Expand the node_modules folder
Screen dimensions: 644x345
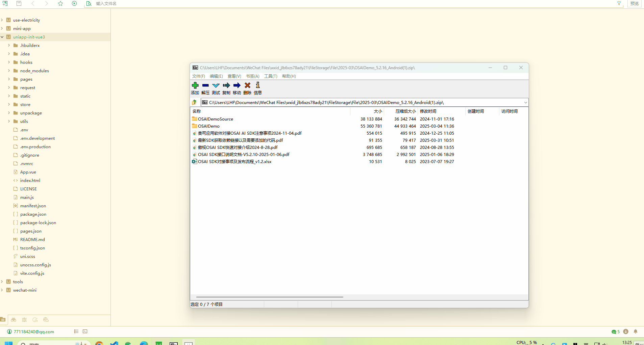pyautogui.click(x=9, y=71)
